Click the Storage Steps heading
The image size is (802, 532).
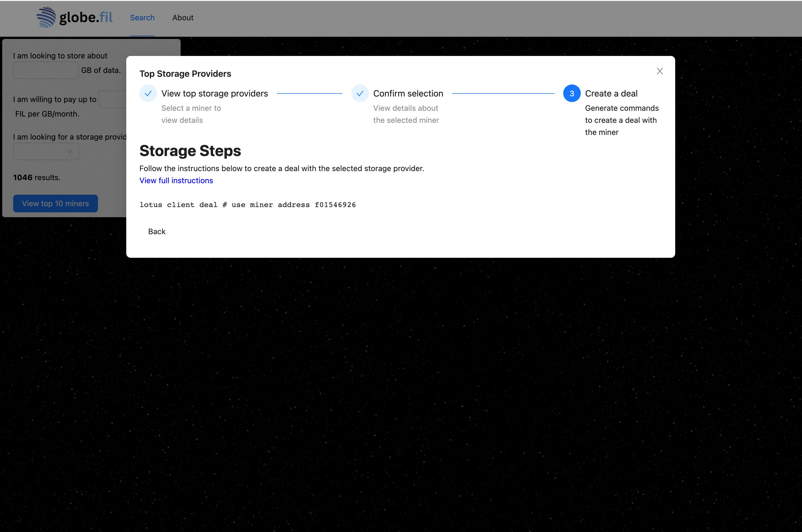coord(190,151)
